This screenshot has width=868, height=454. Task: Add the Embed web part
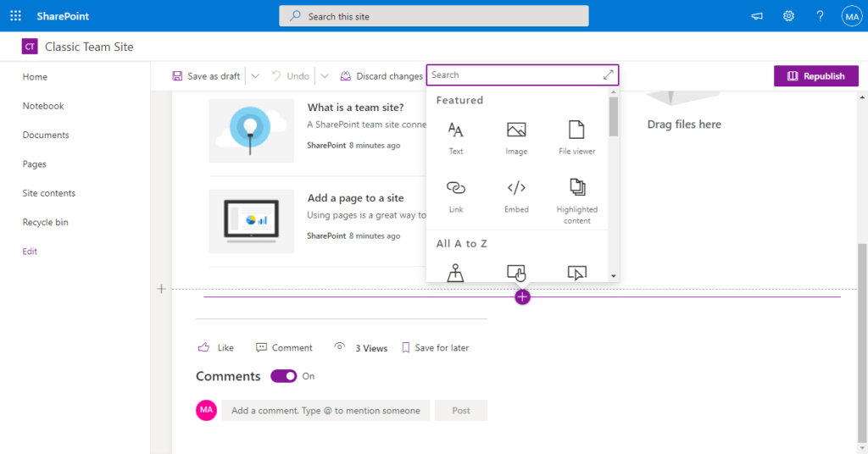516,196
